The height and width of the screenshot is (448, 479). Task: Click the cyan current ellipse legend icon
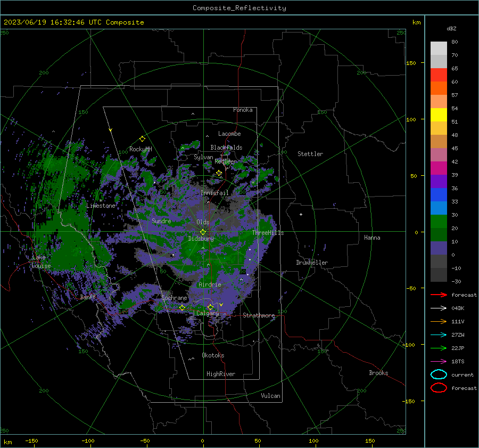439,374
